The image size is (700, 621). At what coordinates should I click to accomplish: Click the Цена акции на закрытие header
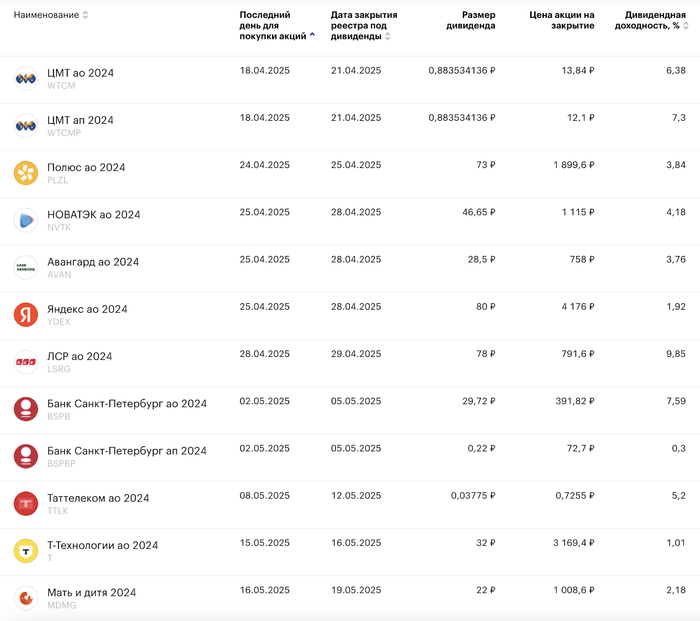[x=561, y=20]
